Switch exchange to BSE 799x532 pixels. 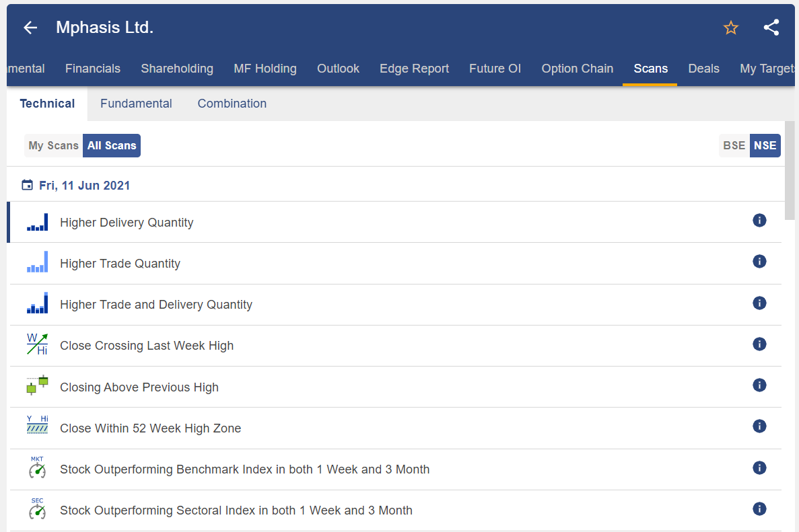pyautogui.click(x=734, y=145)
